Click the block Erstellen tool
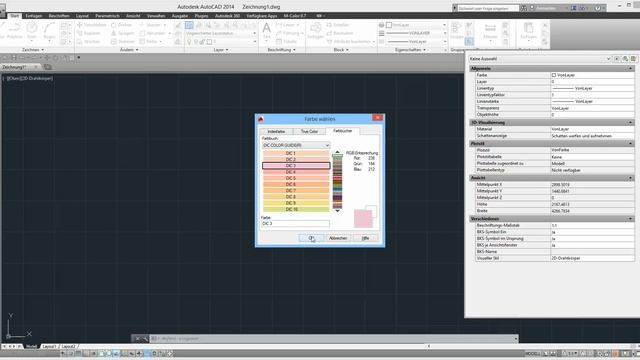 tap(338, 25)
